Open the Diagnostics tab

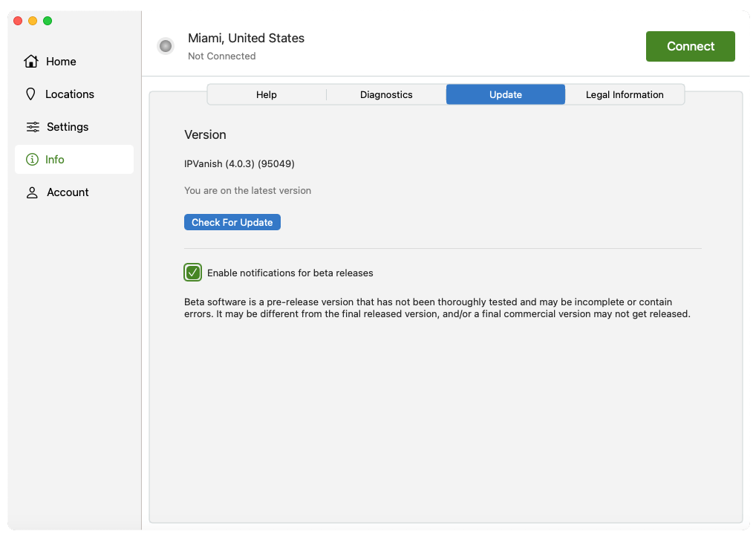(386, 94)
